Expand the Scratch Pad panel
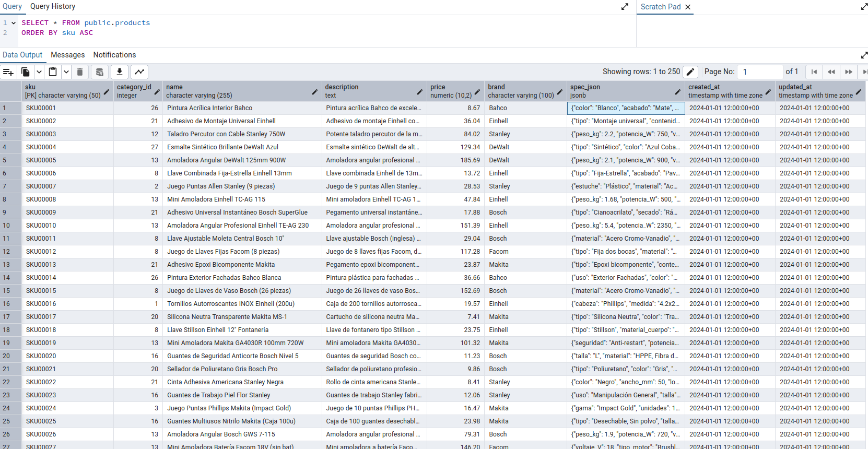The image size is (868, 449). [864, 7]
